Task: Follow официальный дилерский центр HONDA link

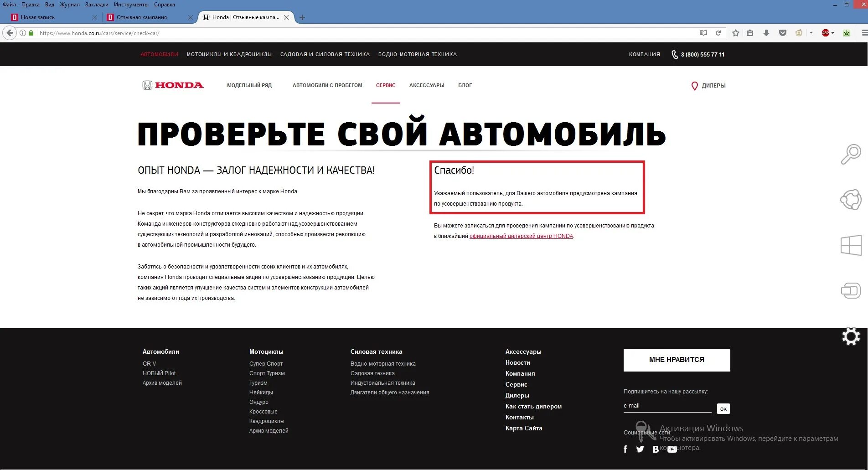Action: click(521, 236)
